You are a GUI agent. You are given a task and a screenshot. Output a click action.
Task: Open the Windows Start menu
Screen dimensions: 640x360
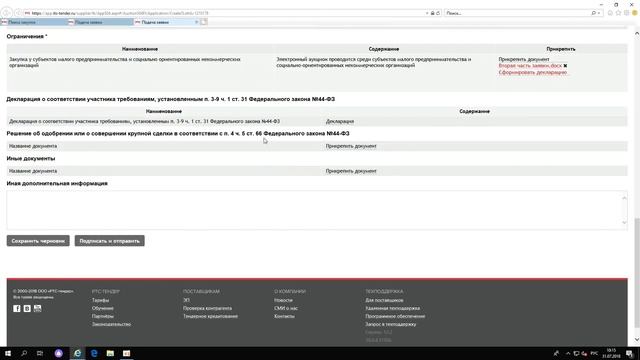click(8, 353)
